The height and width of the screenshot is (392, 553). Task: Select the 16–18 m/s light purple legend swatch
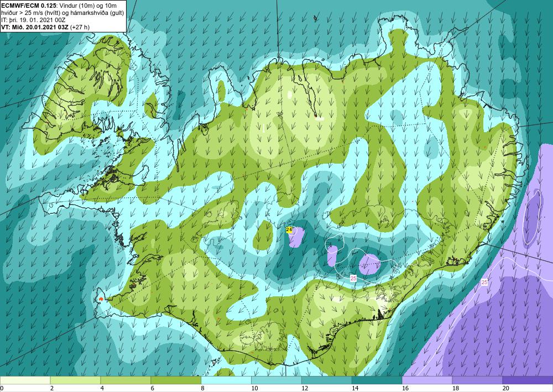pyautogui.click(x=427, y=380)
